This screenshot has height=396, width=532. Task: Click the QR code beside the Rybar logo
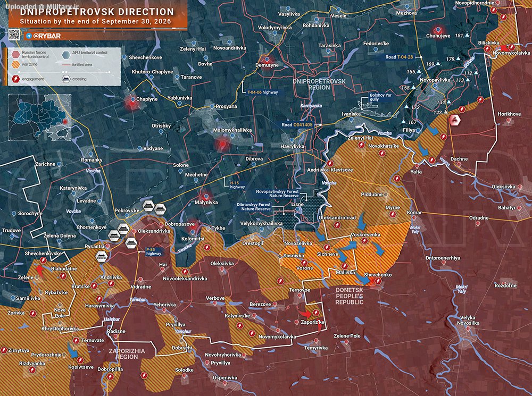click(14, 35)
